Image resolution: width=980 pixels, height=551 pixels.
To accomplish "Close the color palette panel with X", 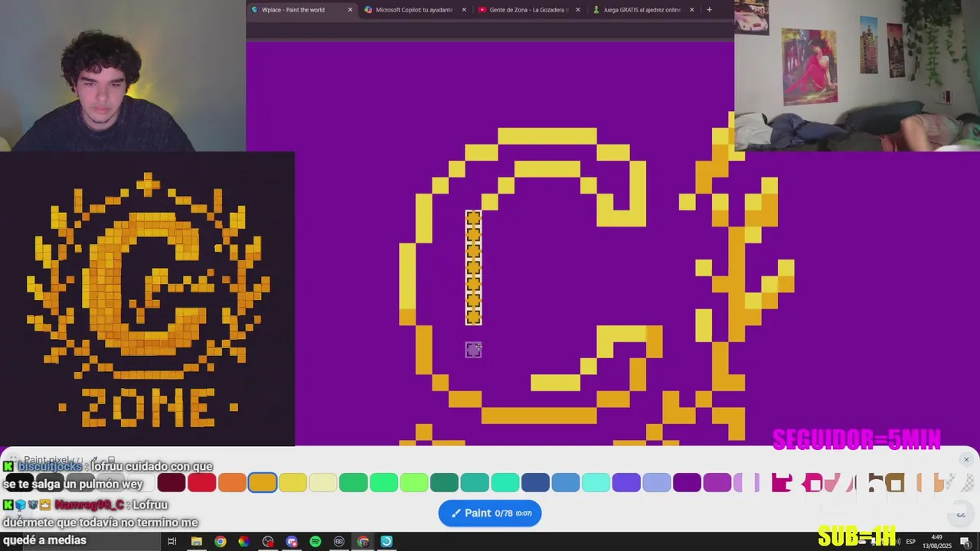I will (966, 459).
